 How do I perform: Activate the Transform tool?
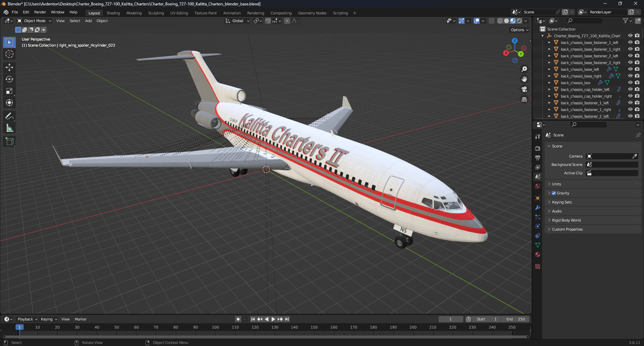click(x=9, y=103)
